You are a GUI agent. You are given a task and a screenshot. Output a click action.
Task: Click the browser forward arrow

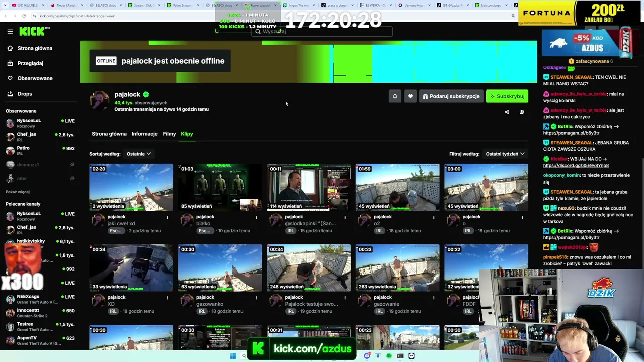15,16
